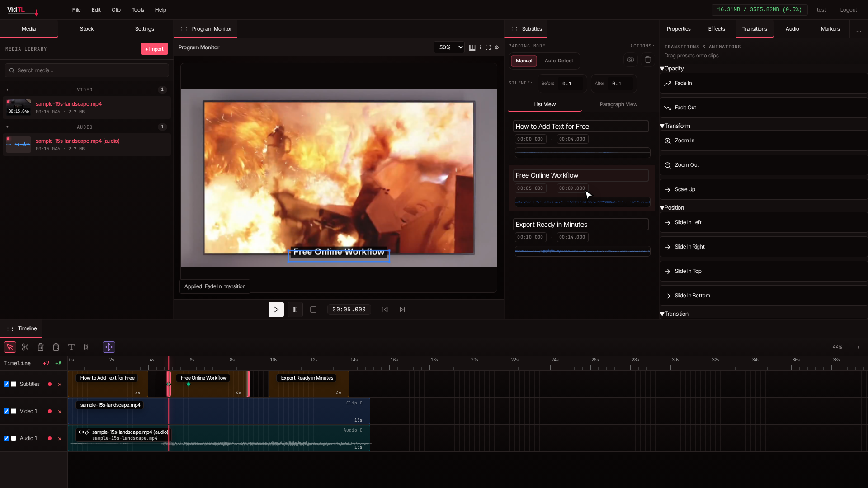Click in the Search media field
Image resolution: width=868 pixels, height=488 pixels.
click(87, 70)
